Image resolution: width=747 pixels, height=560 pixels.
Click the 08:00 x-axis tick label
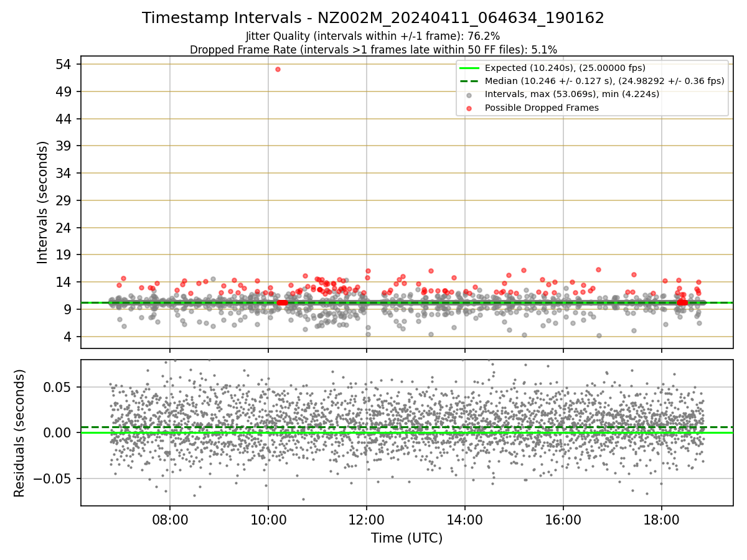coord(170,519)
